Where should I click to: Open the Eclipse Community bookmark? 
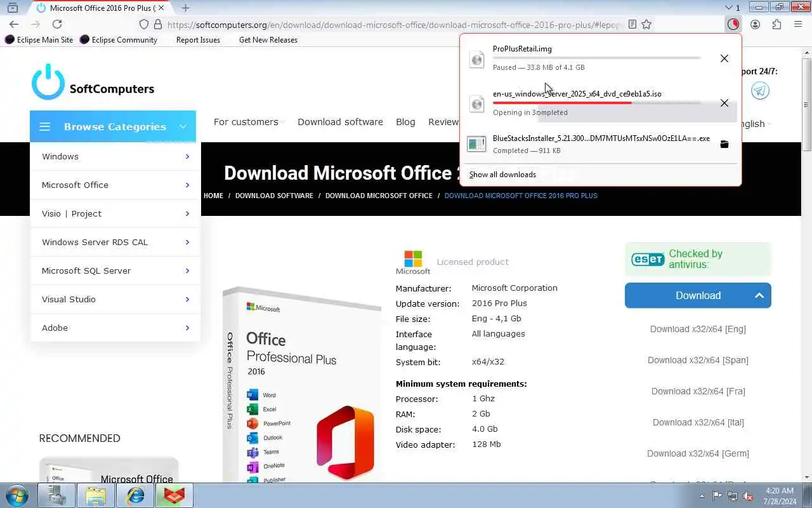click(118, 39)
